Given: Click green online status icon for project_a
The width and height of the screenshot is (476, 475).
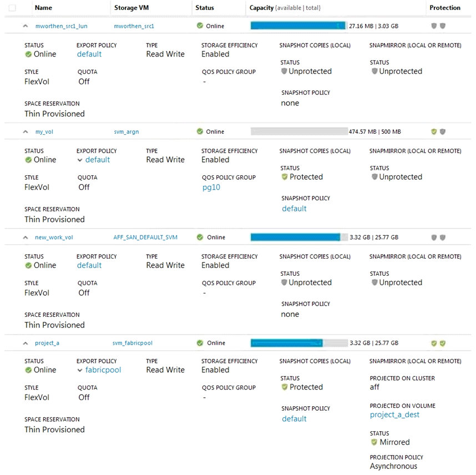Looking at the screenshot, I should [200, 343].
